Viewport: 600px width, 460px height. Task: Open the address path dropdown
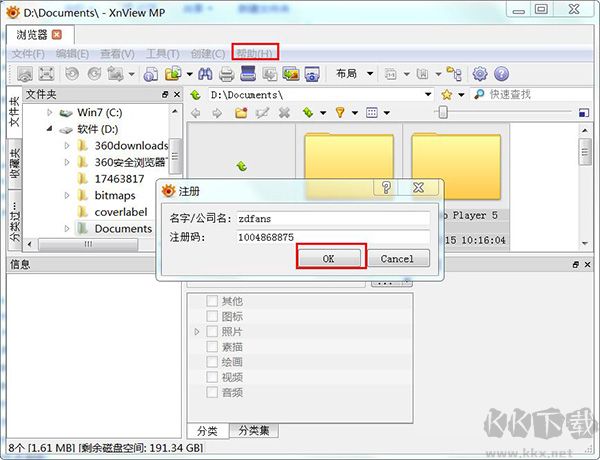[x=428, y=94]
